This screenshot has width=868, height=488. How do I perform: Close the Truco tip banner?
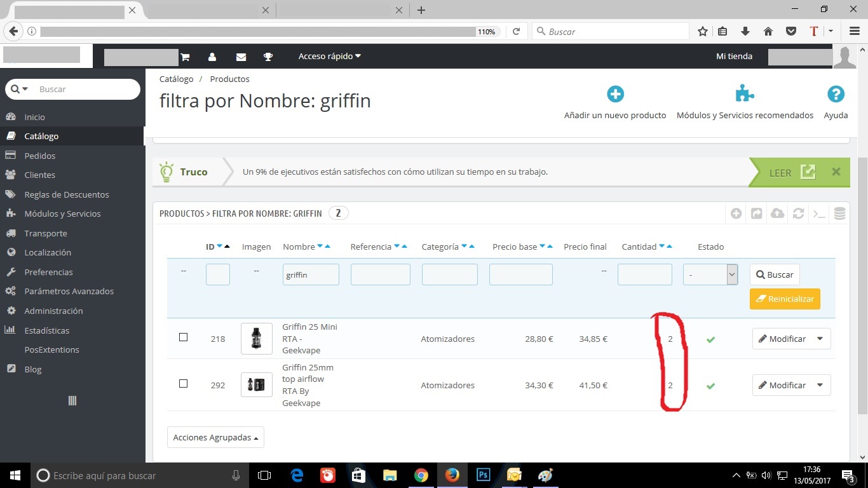836,172
